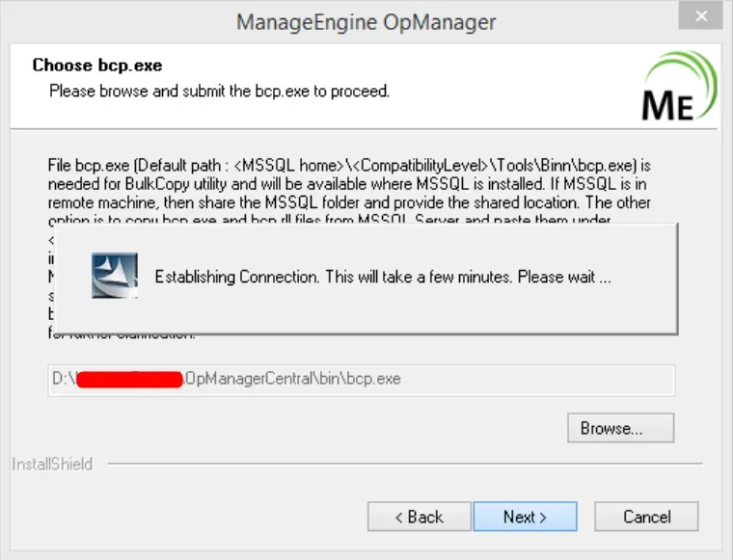
Task: Click the 'remote machine, then share' text line
Action: [x=349, y=202]
